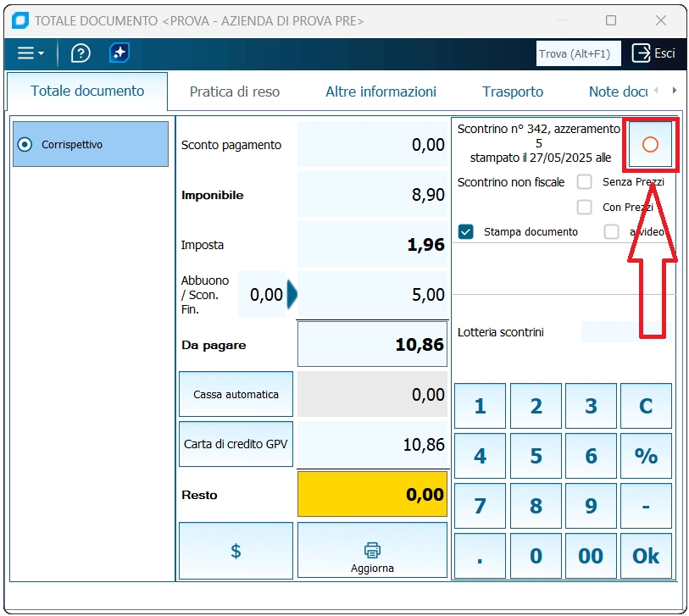Image resolution: width=689 pixels, height=616 pixels.
Task: Open the app logo in title bar
Action: [20, 20]
